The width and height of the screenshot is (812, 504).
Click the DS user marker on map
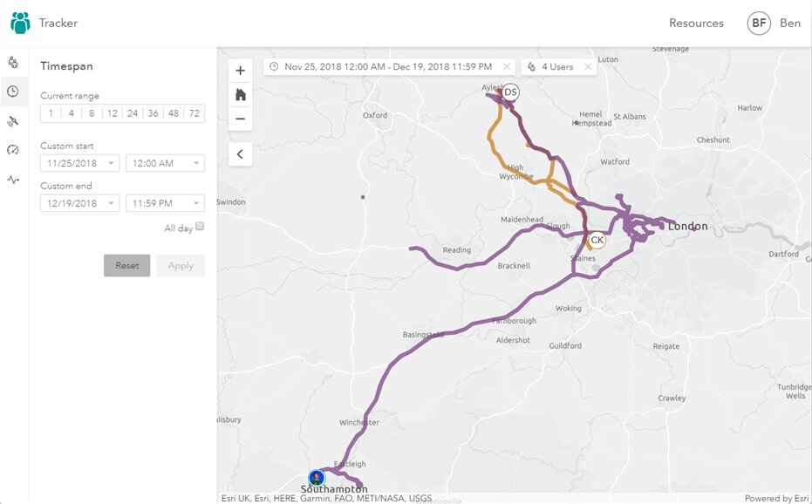510,92
